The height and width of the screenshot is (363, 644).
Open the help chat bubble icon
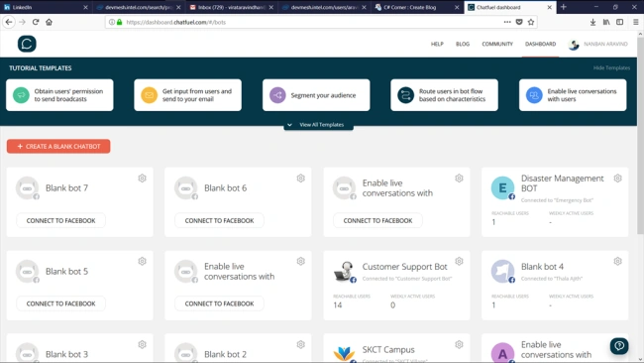619,346
